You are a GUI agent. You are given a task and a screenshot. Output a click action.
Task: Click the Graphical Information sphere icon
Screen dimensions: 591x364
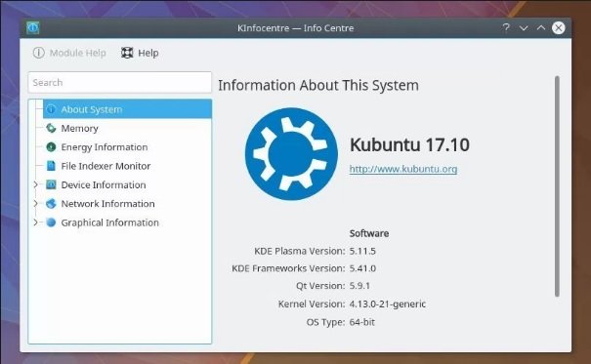coord(51,222)
